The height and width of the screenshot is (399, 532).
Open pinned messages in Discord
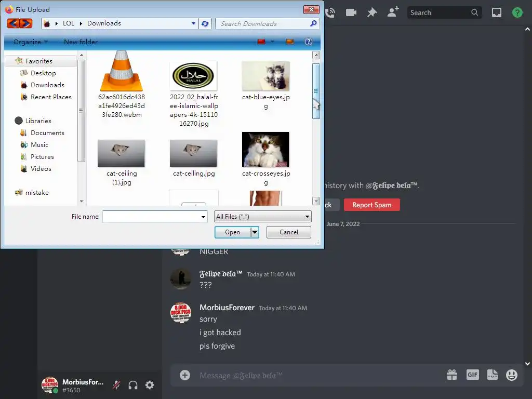point(372,13)
